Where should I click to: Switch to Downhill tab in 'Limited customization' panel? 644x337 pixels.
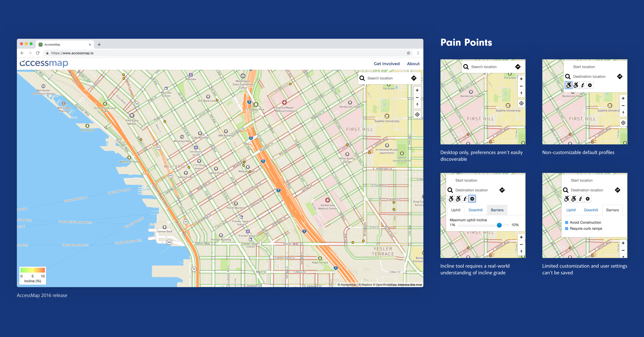coord(591,210)
